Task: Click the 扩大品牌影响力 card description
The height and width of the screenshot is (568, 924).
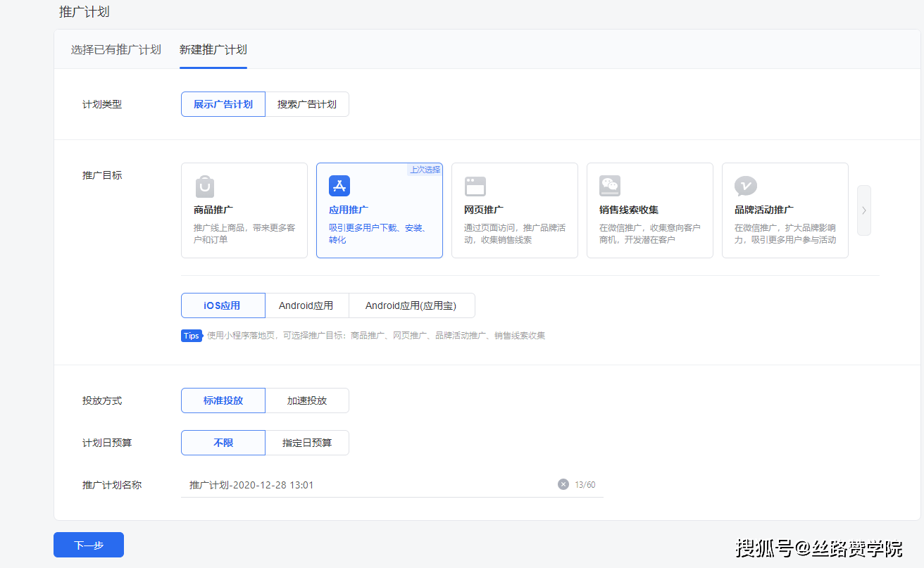Action: tap(785, 234)
